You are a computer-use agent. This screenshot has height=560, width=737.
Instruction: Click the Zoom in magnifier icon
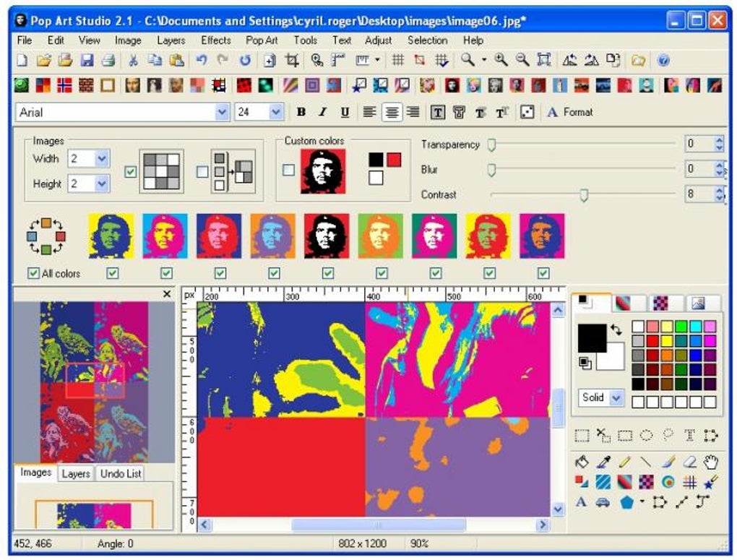point(501,60)
